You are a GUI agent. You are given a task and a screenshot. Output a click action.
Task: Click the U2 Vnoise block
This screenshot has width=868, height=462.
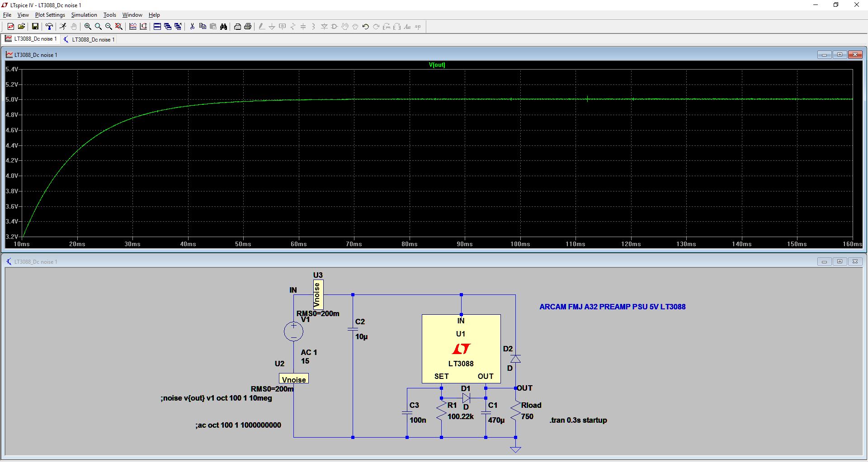[x=294, y=379]
